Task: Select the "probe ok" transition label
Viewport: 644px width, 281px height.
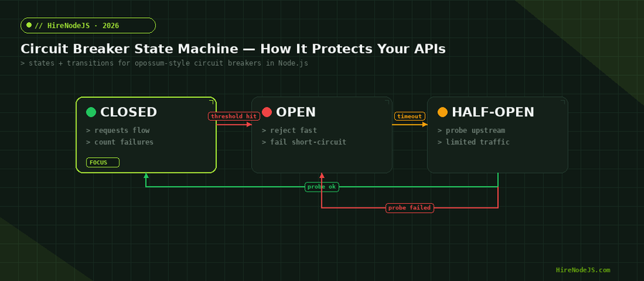Action: click(321, 187)
